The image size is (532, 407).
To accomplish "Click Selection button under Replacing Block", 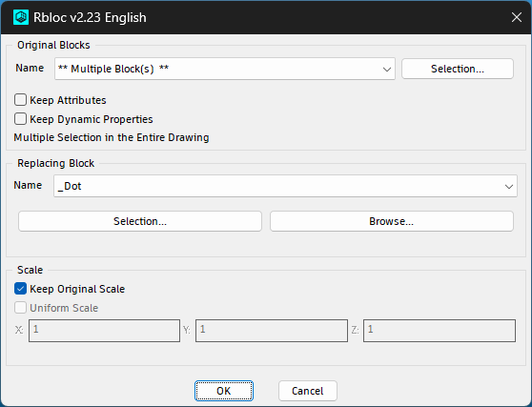I will click(140, 221).
